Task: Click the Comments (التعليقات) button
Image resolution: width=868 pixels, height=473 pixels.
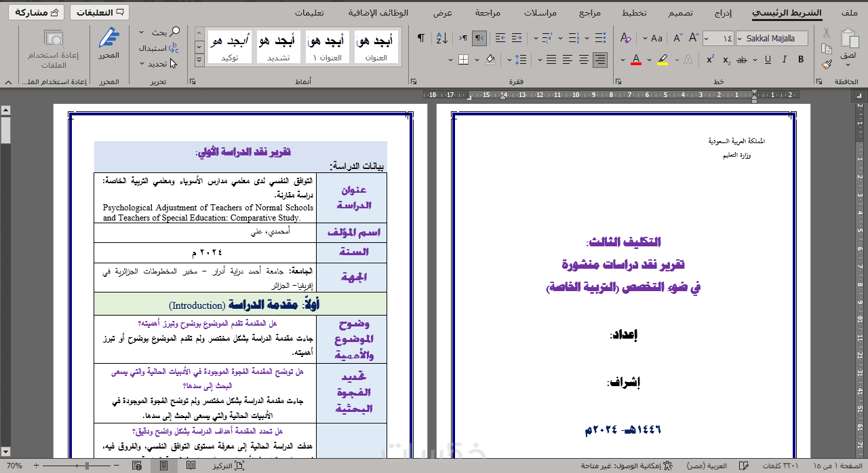Action: tap(99, 12)
